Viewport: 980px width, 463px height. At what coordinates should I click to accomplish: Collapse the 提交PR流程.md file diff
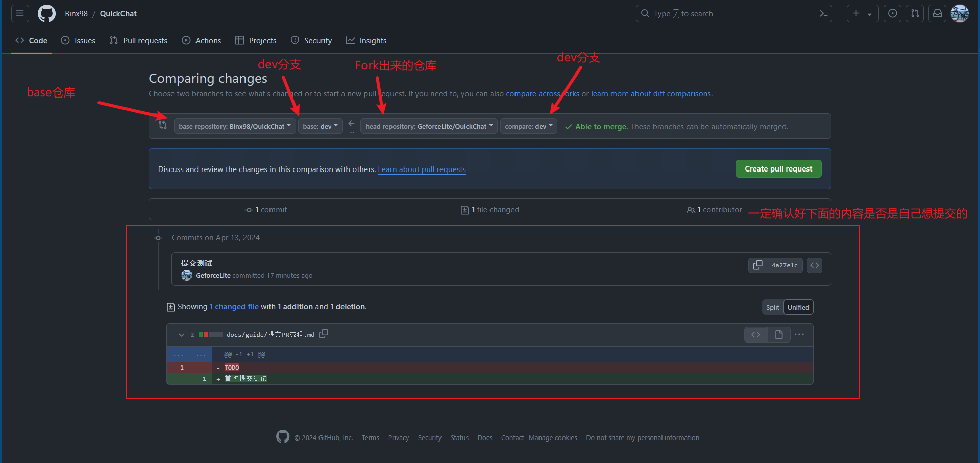pos(181,335)
